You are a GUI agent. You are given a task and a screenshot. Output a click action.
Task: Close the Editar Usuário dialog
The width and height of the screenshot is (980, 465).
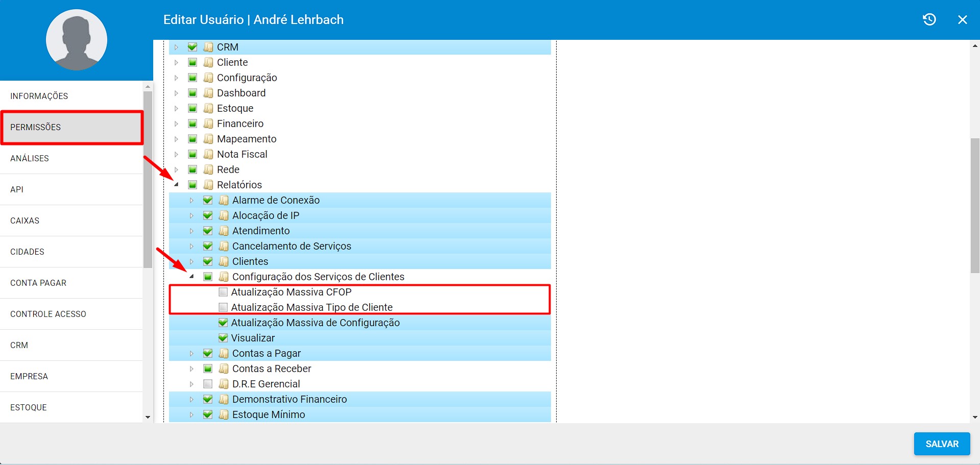click(x=963, y=19)
